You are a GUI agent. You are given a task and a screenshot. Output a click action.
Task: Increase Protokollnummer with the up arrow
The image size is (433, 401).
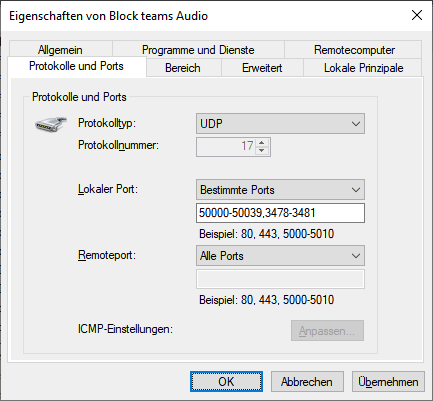point(262,142)
